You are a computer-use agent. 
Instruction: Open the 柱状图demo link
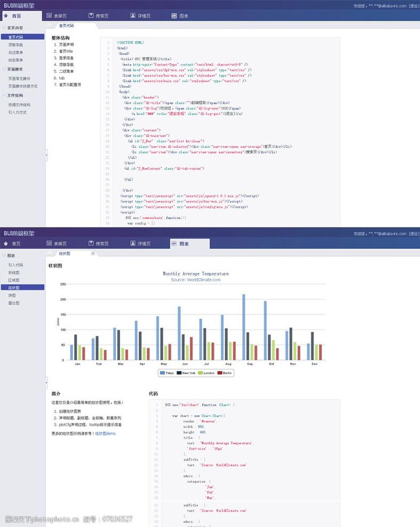(x=105, y=434)
